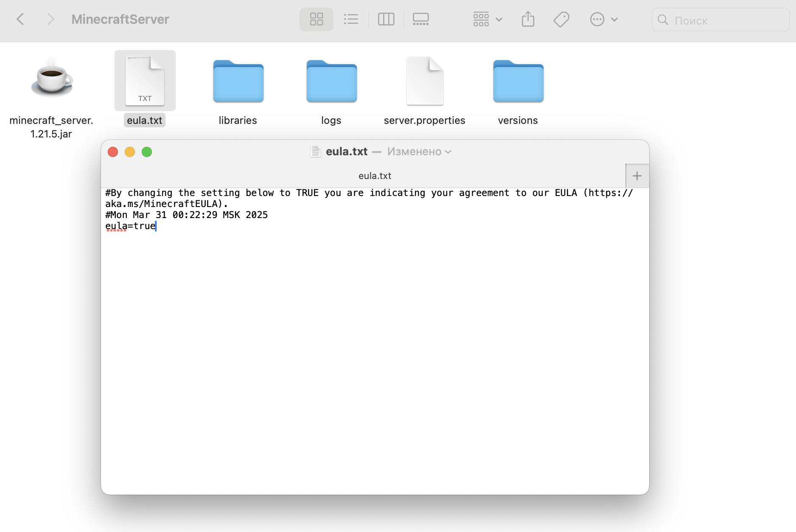Open the Изменено document status dropdown
This screenshot has width=796, height=532.
[419, 151]
